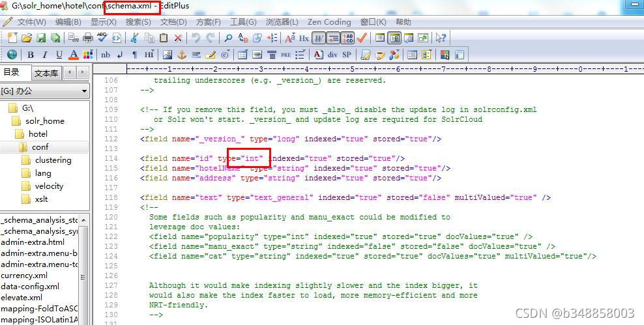Click the Undo arrow icon
Screen dimensions: 644x325
[196, 38]
